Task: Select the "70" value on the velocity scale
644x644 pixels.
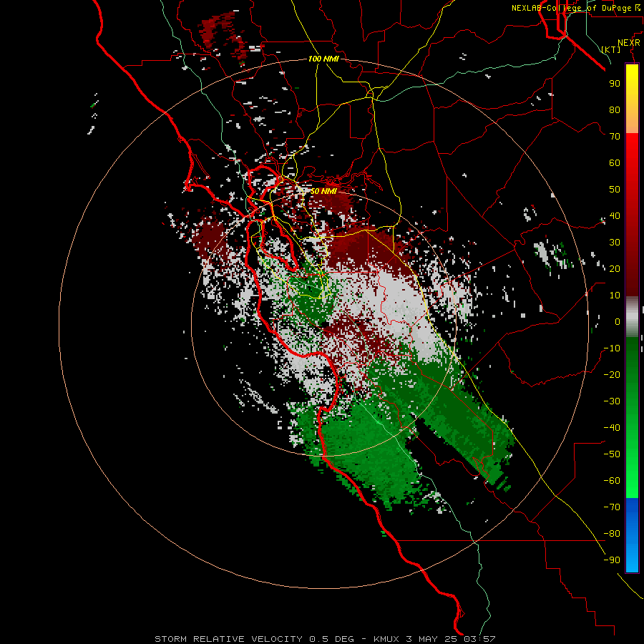Action: [615, 137]
